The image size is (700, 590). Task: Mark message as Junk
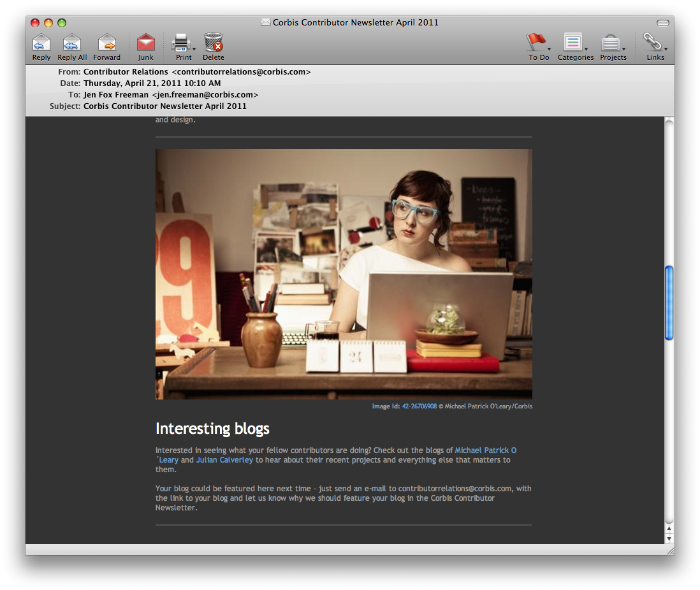145,43
